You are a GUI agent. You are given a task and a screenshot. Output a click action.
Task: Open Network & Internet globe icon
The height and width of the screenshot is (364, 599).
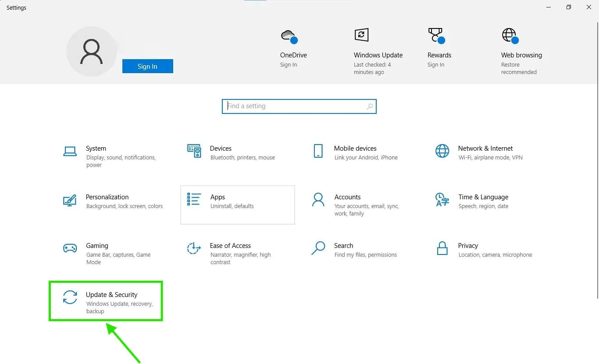coord(442,151)
